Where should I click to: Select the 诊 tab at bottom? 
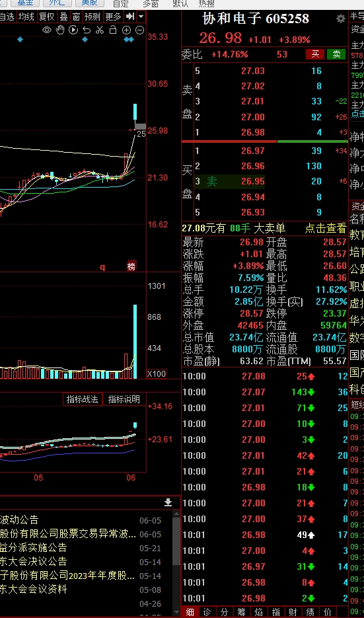[x=207, y=611]
